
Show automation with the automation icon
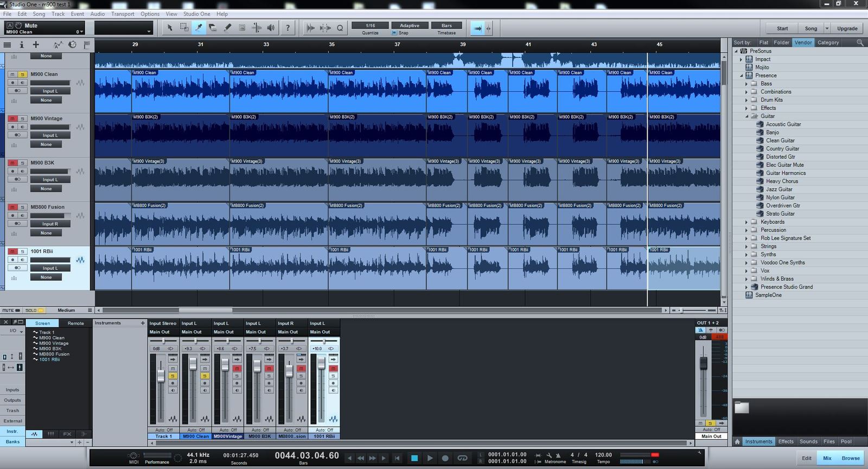click(x=58, y=44)
